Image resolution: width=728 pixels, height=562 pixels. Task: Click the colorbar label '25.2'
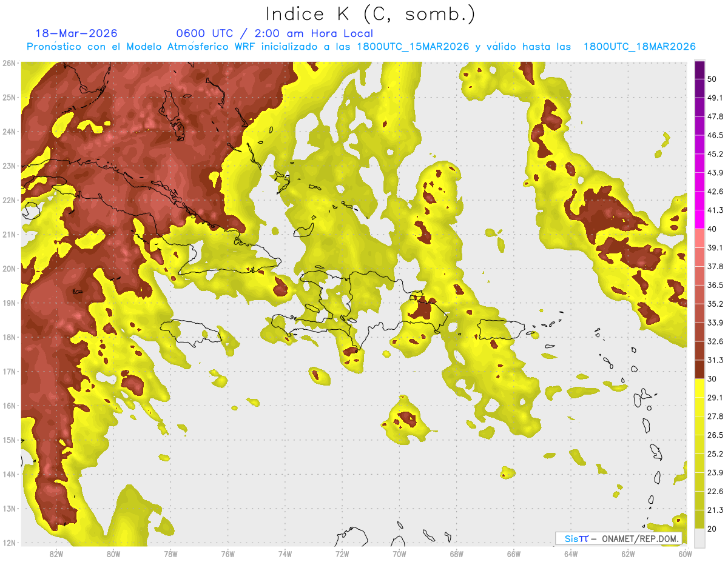(715, 454)
